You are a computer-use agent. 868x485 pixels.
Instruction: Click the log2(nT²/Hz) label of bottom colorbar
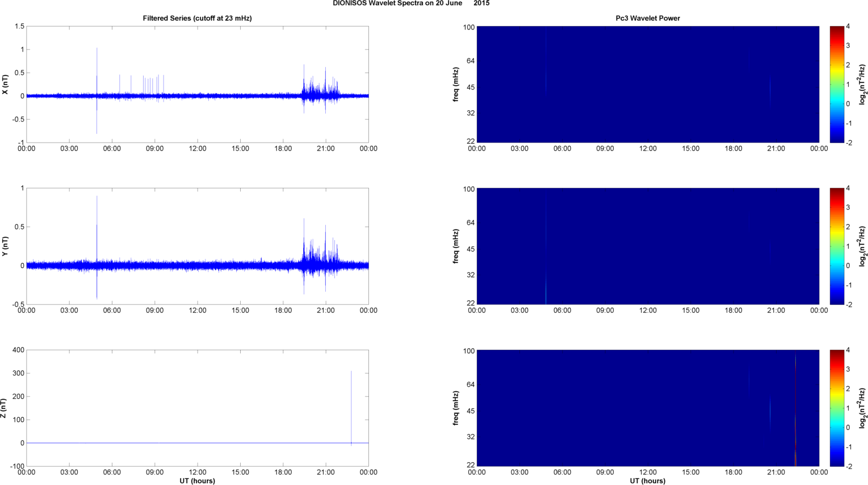click(x=862, y=408)
